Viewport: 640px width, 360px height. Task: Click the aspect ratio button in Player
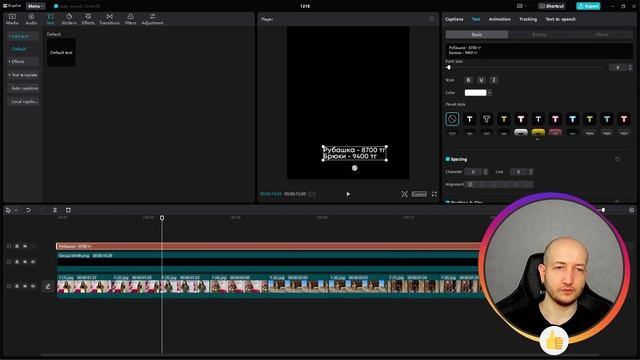[x=419, y=194]
